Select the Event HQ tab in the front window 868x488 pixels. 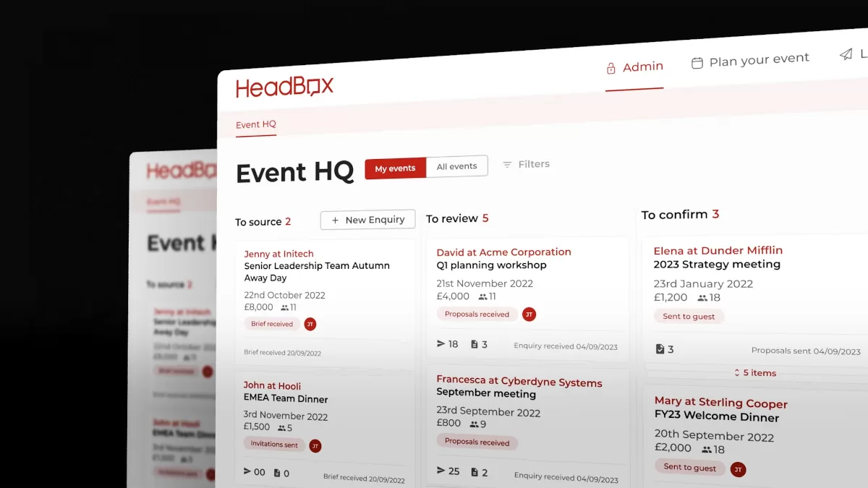tap(256, 124)
